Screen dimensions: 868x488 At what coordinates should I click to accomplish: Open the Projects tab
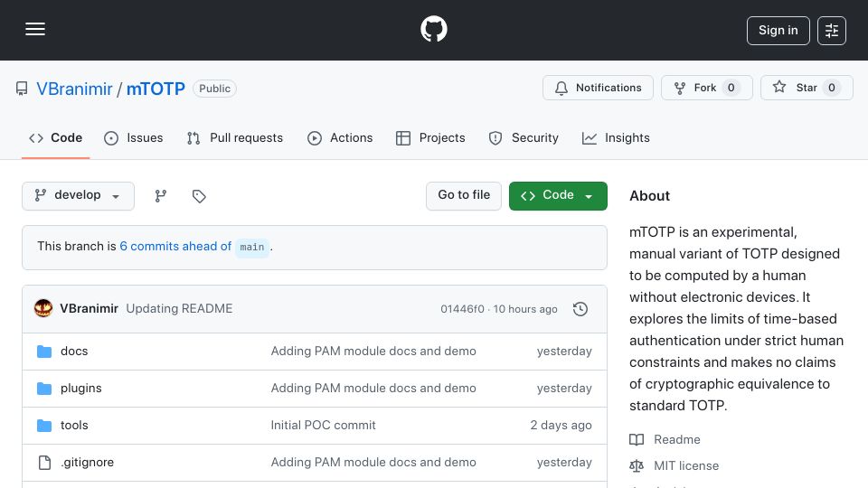(430, 137)
